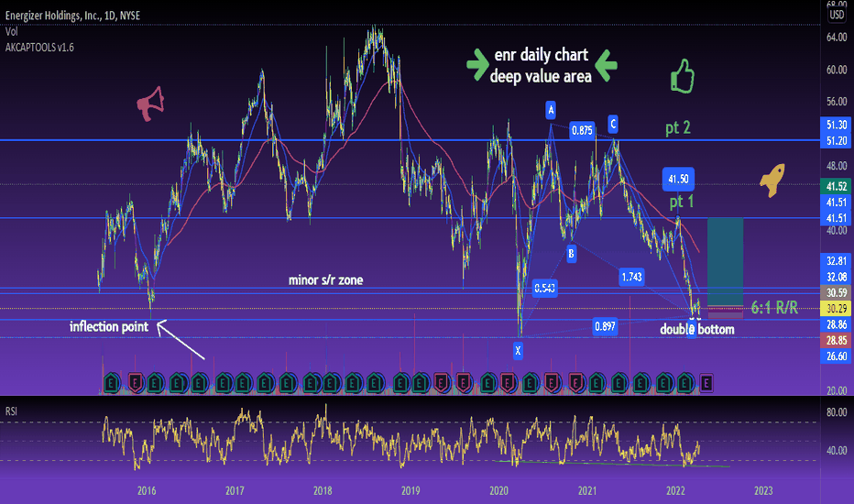Open the USD currency selector
The height and width of the screenshot is (504, 854).
click(x=837, y=15)
